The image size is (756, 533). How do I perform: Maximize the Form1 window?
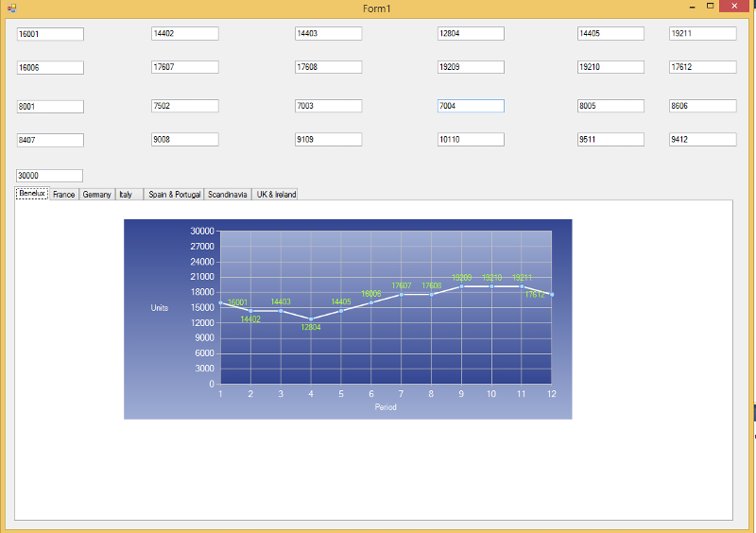(711, 7)
